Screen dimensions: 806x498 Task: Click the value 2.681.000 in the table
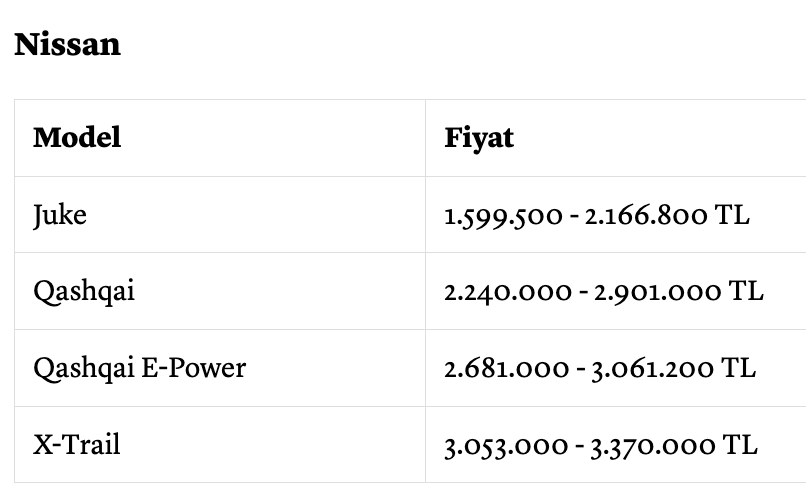point(507,369)
